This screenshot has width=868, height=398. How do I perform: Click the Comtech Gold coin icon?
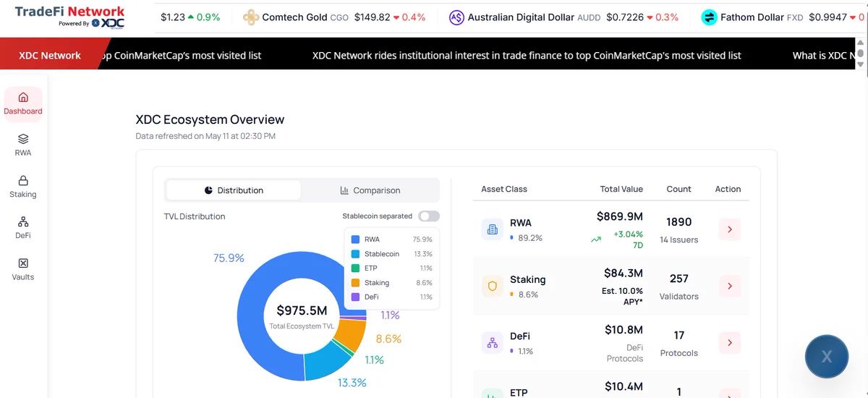(x=251, y=17)
